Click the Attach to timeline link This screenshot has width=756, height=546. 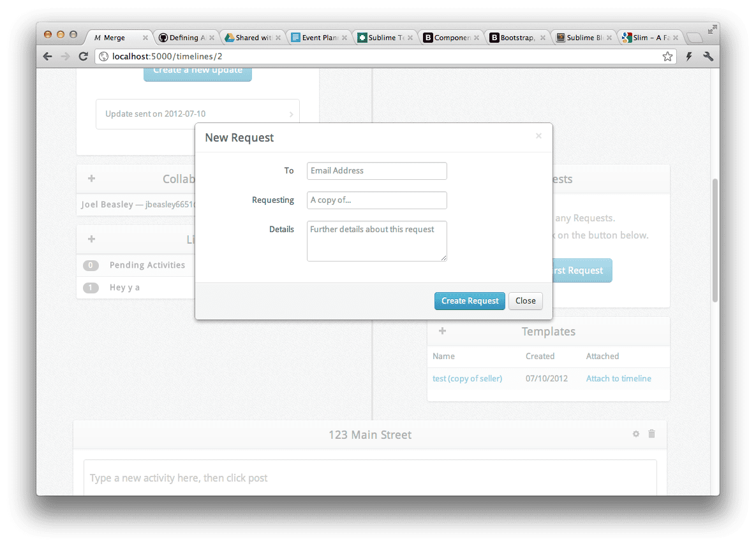618,378
